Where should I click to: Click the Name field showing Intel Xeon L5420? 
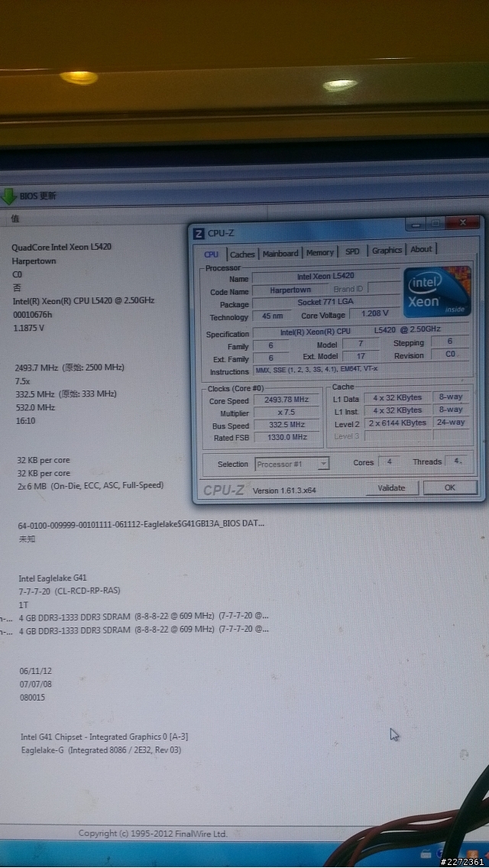pos(325,276)
